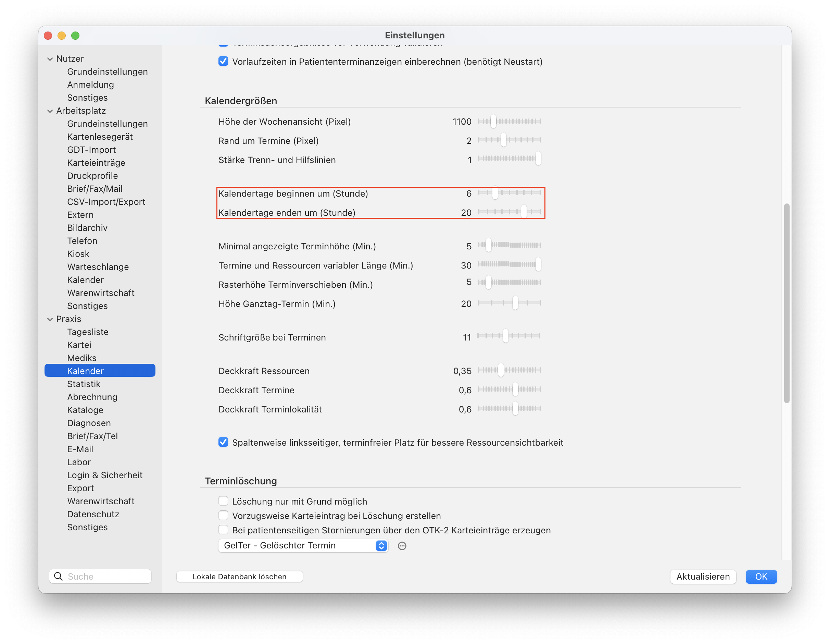830x644 pixels.
Task: Click the magnifier icon in the search field
Action: 58,576
